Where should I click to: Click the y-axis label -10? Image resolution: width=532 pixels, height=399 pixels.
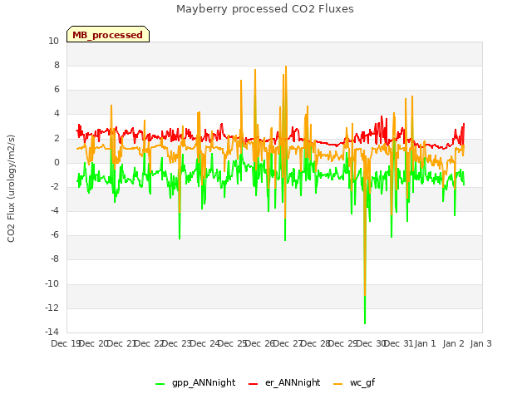[x=52, y=283]
